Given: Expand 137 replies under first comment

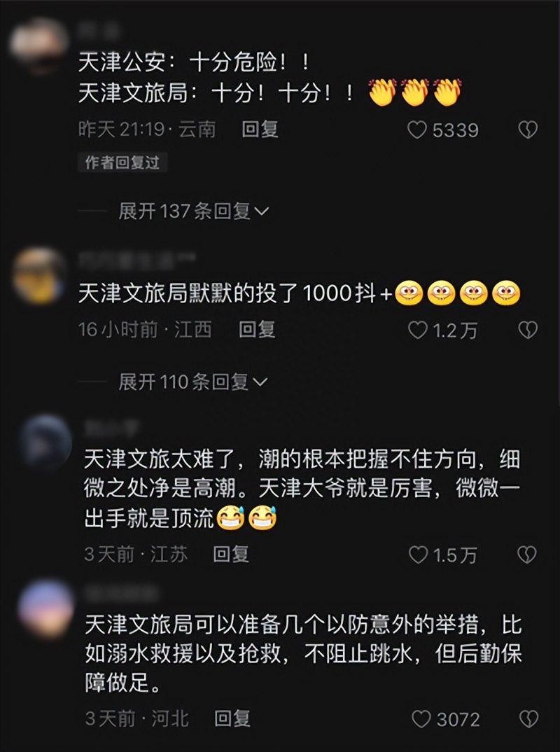Looking at the screenshot, I should (194, 211).
